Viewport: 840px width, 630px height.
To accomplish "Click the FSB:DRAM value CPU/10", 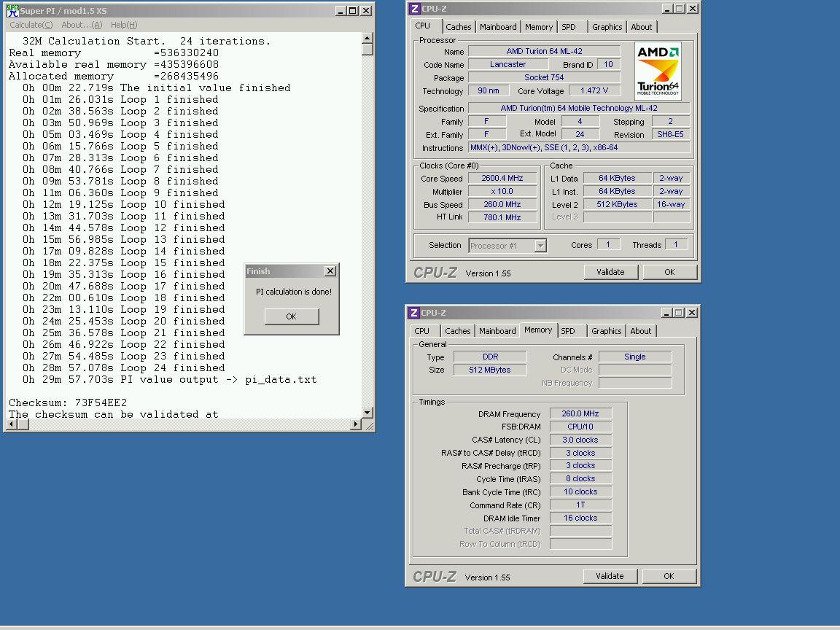I will pos(580,427).
